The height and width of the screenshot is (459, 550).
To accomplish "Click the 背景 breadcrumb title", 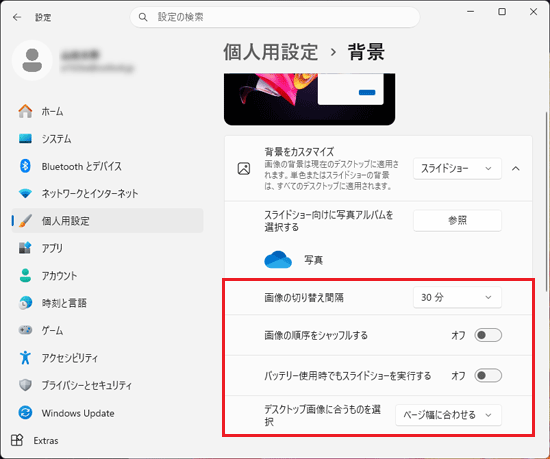I will point(366,52).
